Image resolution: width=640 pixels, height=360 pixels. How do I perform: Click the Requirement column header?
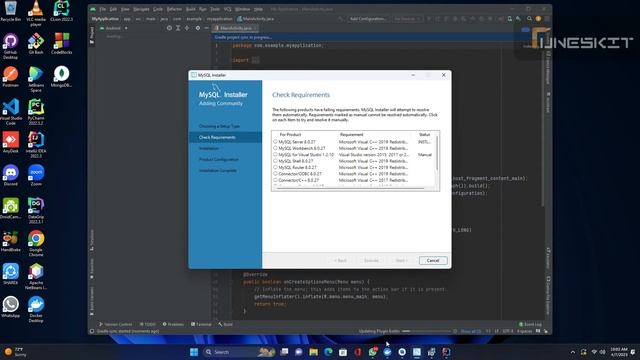(x=351, y=134)
